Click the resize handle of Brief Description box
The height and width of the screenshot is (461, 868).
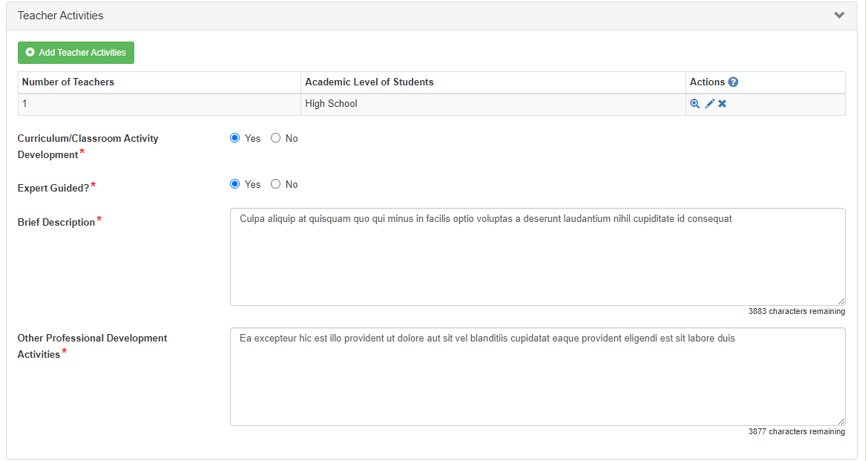(x=841, y=301)
